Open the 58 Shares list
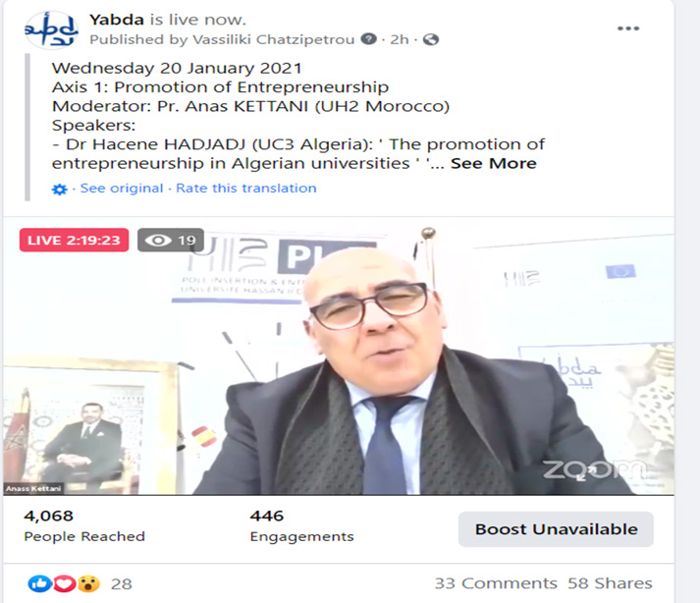Image resolution: width=700 pixels, height=603 pixels. click(x=610, y=583)
